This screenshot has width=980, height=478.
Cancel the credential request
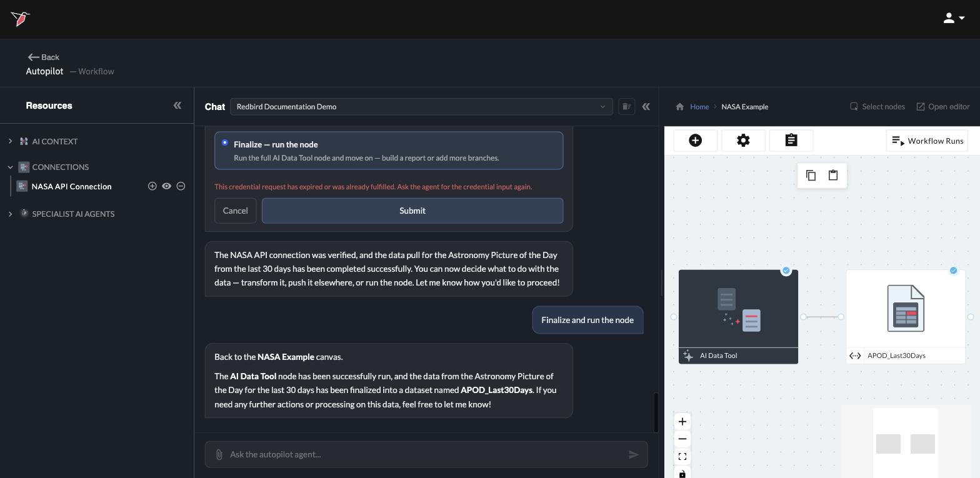pos(236,211)
